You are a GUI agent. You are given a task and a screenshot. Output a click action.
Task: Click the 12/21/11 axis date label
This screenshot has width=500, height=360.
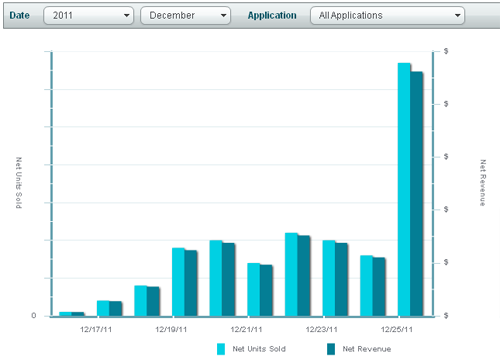coord(246,329)
